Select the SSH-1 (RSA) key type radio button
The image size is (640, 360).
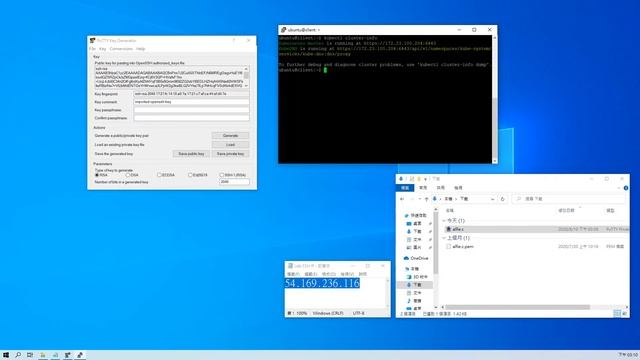(x=222, y=175)
